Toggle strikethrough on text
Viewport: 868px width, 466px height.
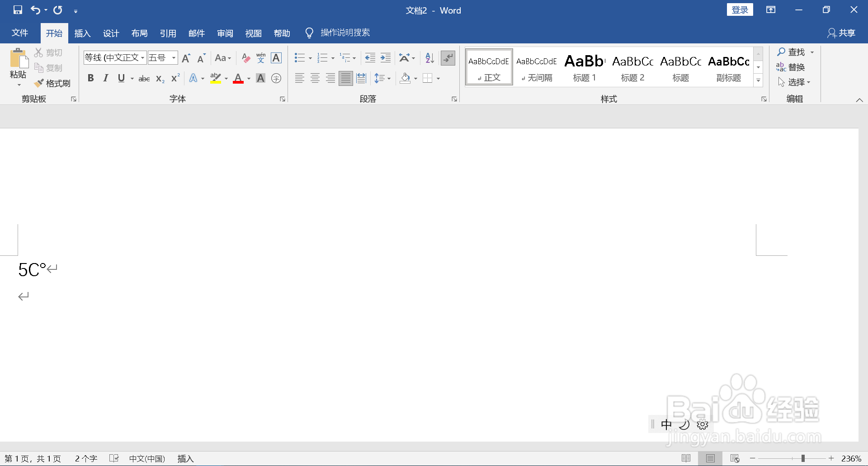click(144, 78)
